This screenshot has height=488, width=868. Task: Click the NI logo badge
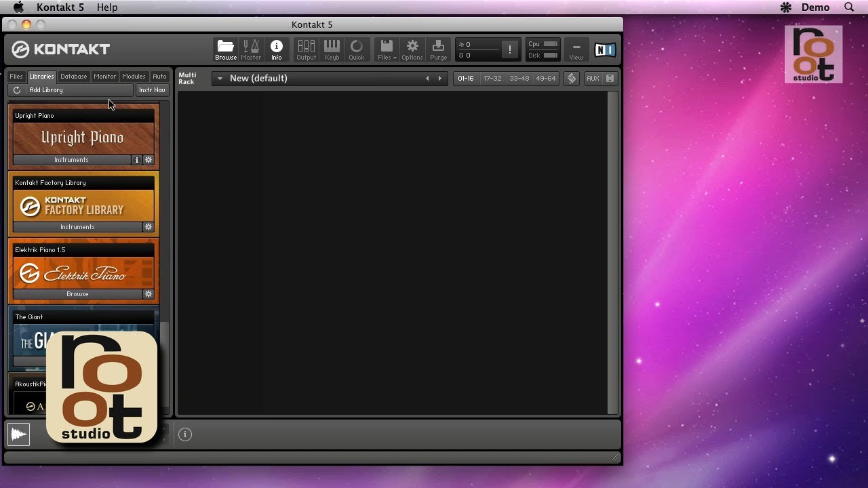point(605,49)
